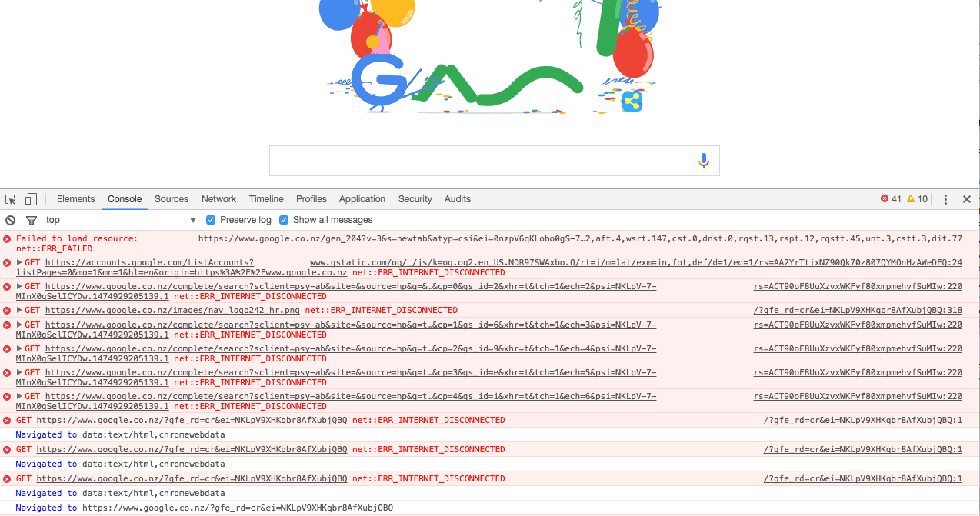980x516 pixels.
Task: Click the console filter funnel icon
Action: 32,220
